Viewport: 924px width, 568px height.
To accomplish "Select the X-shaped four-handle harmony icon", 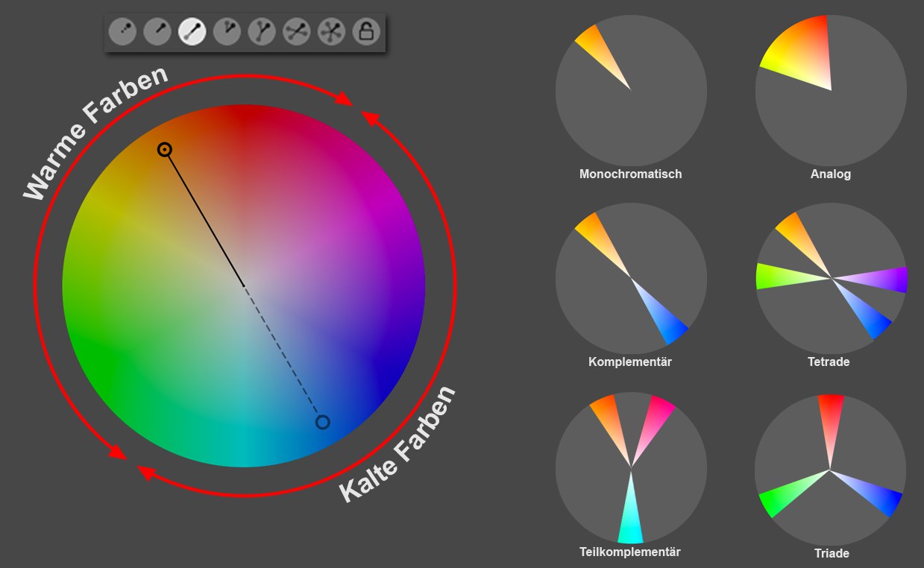I will [x=297, y=31].
